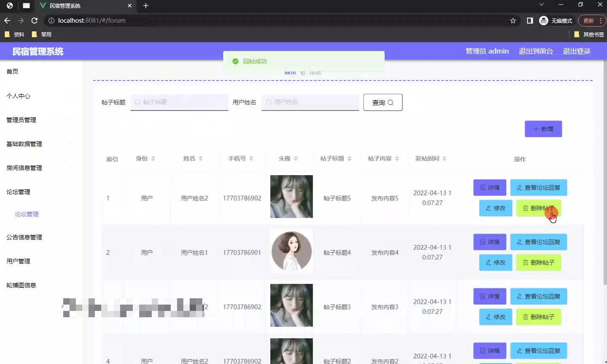Viewport: 607px width, 364px height.
Task: Click 查看论坛回复 for 帖子标题5
Action: pyautogui.click(x=539, y=187)
